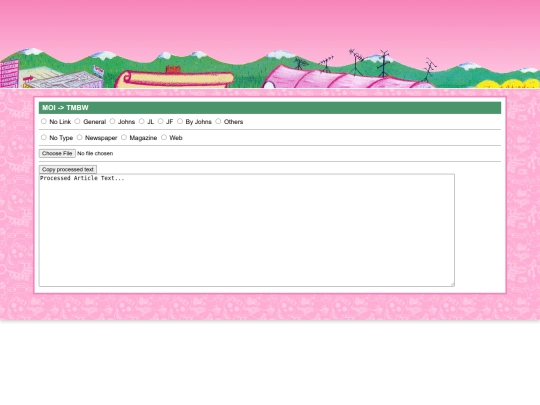Choose the Johns radio option
540x405 pixels.
[112, 121]
